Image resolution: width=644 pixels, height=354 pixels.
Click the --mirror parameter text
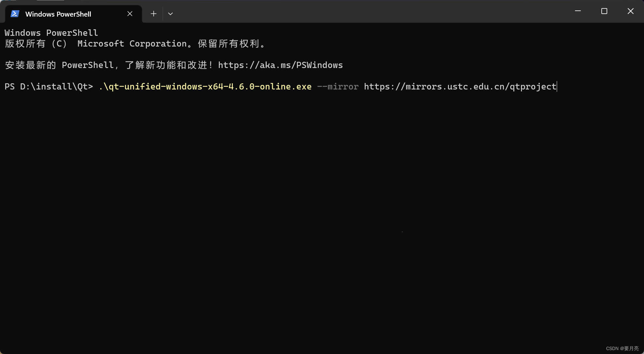tap(338, 87)
